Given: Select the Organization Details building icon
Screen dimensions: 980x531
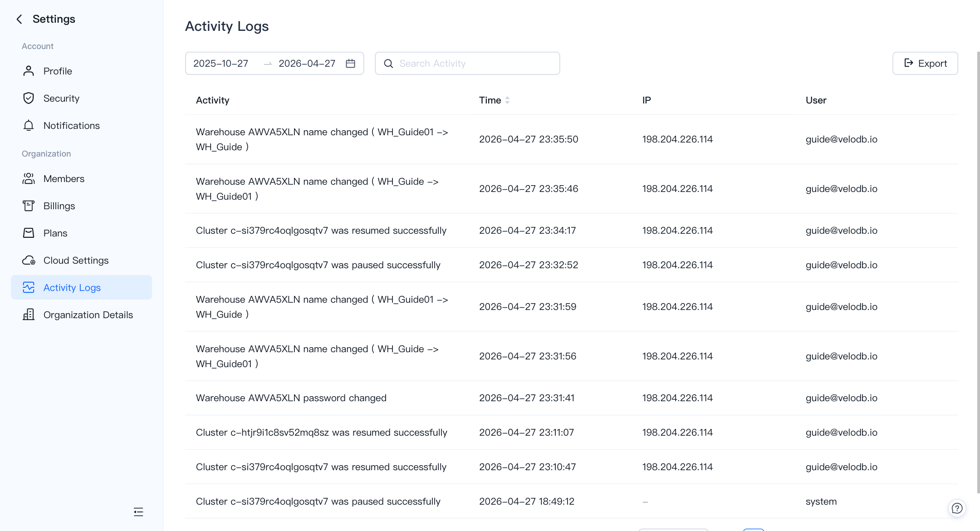Looking at the screenshot, I should tap(29, 315).
